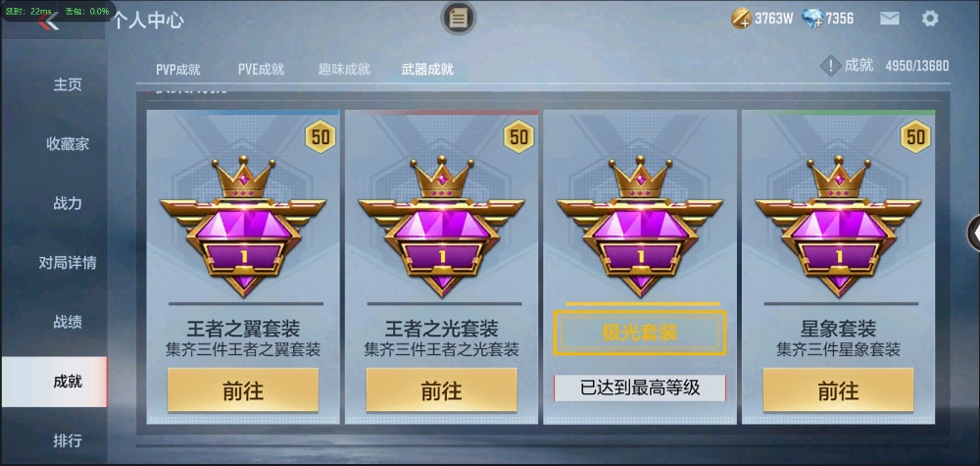The image size is (980, 466).
Task: Expand the side panel arrow on right edge
Action: point(974,233)
